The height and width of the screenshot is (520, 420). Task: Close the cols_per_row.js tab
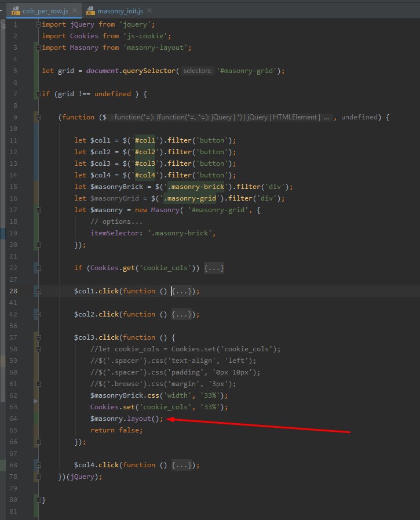(75, 10)
